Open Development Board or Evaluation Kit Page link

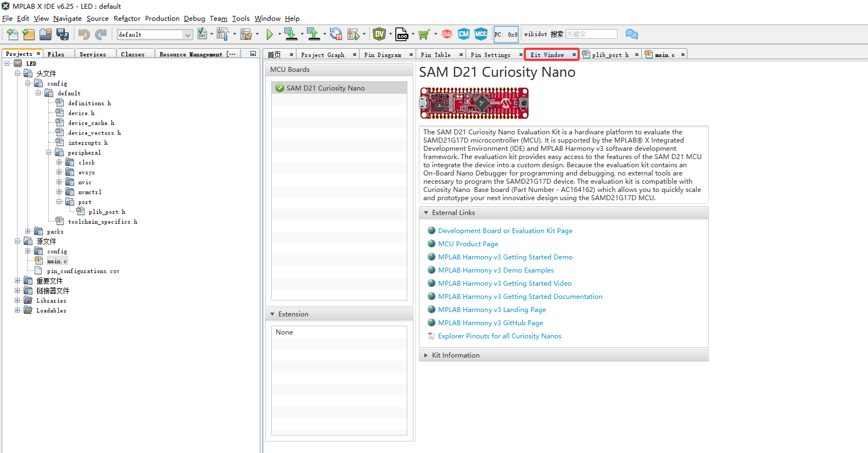(505, 231)
